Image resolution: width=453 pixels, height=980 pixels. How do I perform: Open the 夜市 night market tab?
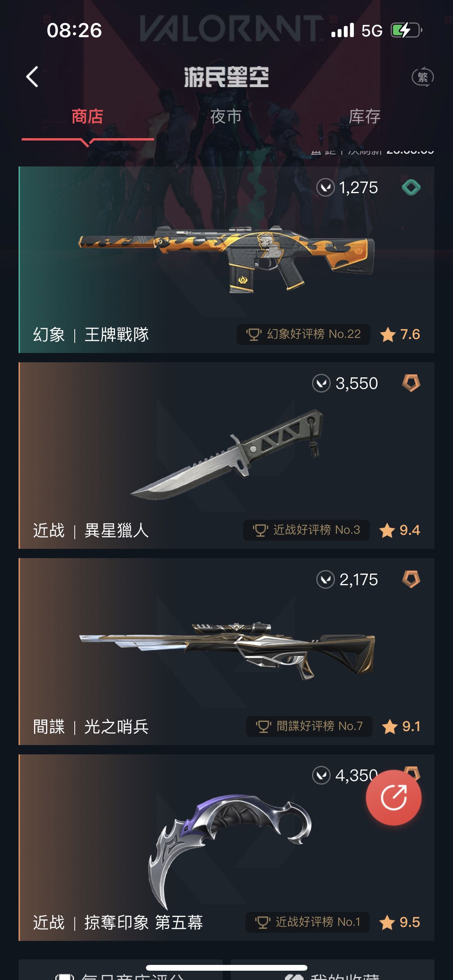click(226, 117)
